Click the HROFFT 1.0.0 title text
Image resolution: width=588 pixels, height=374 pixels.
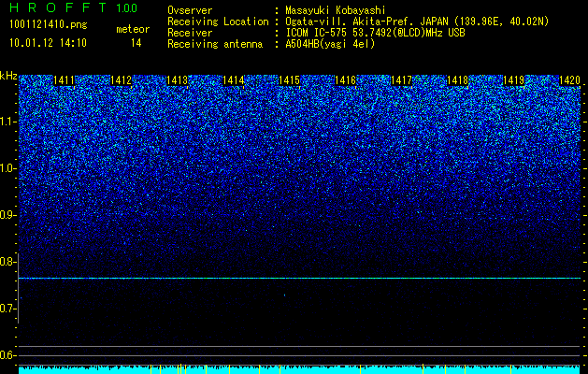[74, 7]
